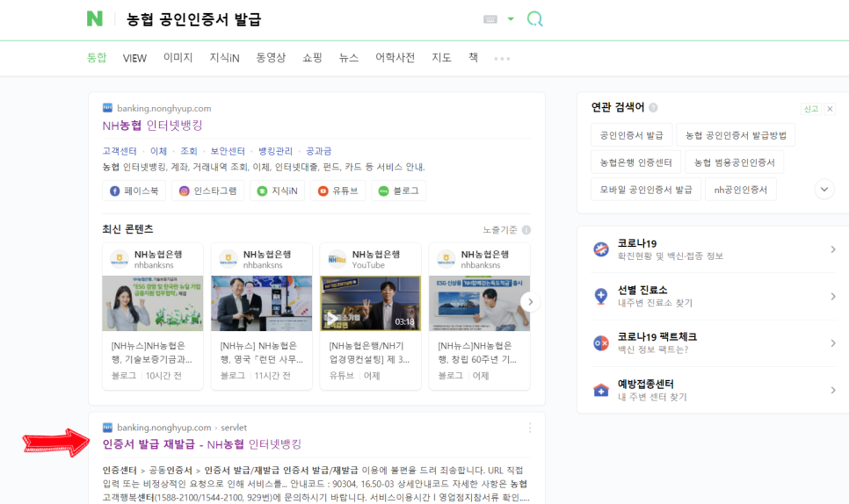Open the 공과금 sublink

pyautogui.click(x=319, y=151)
